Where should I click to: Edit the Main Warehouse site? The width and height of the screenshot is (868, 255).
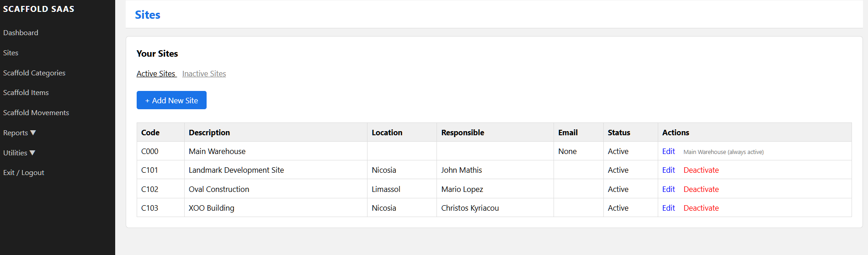pyautogui.click(x=668, y=151)
